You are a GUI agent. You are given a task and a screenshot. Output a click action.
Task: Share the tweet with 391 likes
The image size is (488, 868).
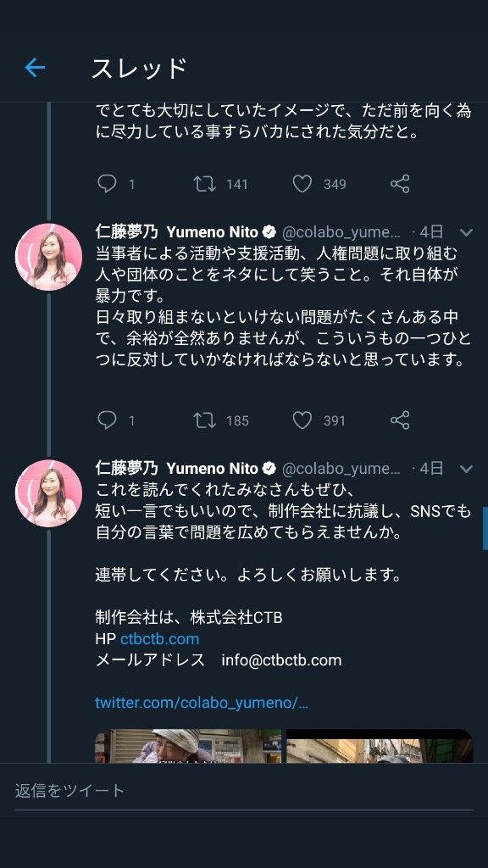coord(400,420)
